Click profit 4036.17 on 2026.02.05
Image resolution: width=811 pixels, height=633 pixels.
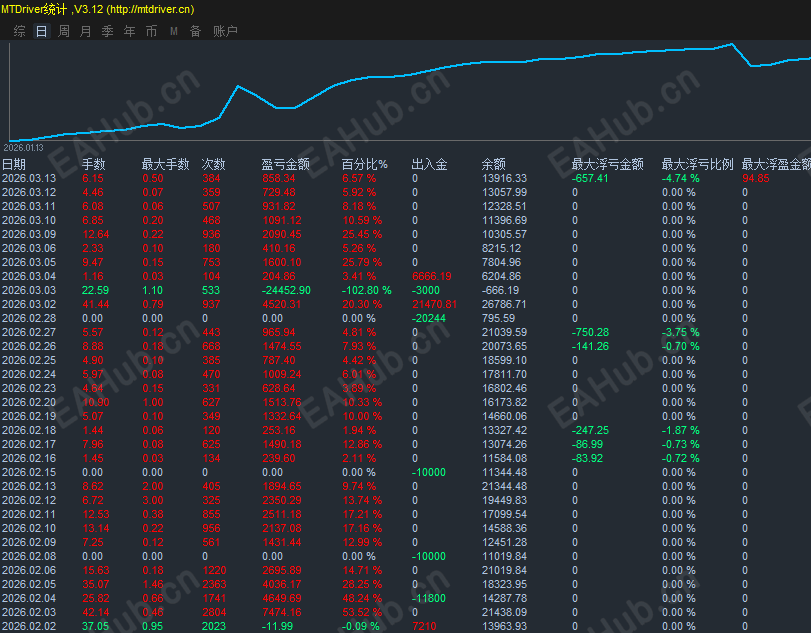coord(282,583)
